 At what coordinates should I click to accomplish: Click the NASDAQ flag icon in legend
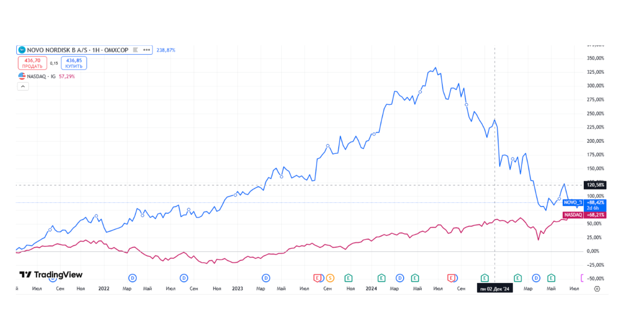(x=22, y=76)
